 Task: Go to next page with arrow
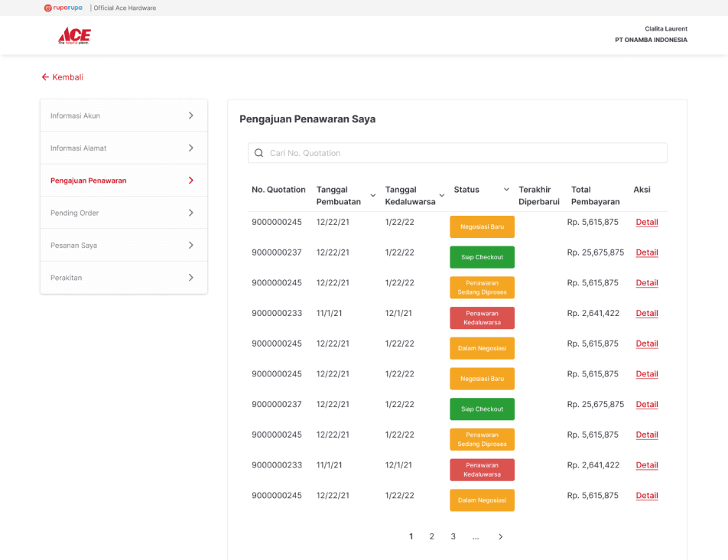(x=500, y=537)
